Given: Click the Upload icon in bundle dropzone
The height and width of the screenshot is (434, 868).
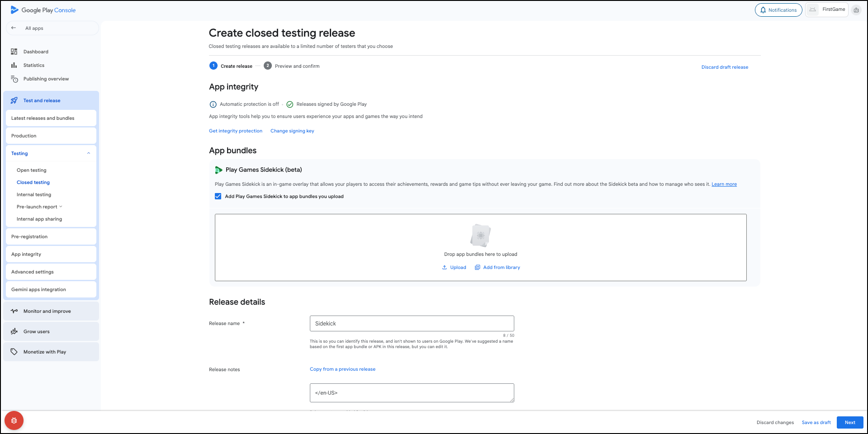Looking at the screenshot, I should [445, 268].
